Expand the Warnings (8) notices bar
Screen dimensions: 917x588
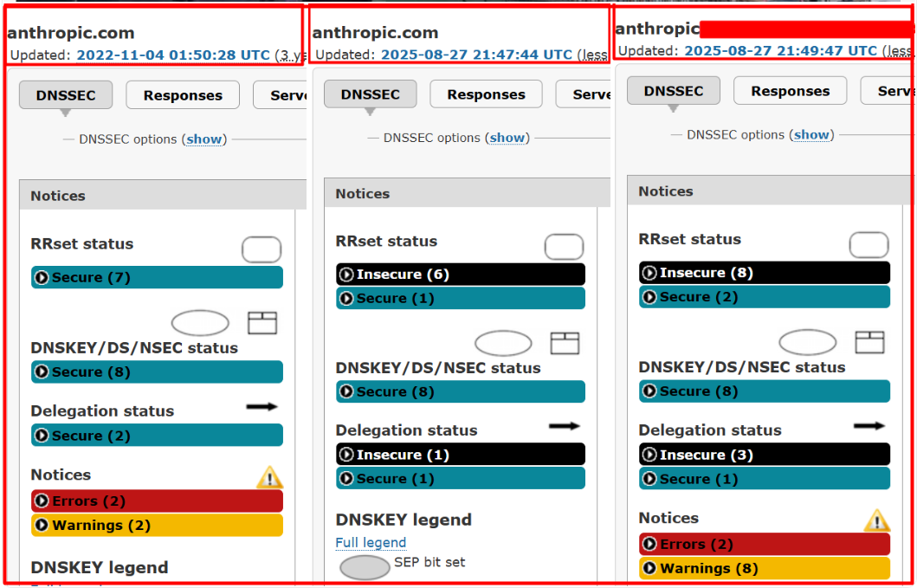point(765,568)
